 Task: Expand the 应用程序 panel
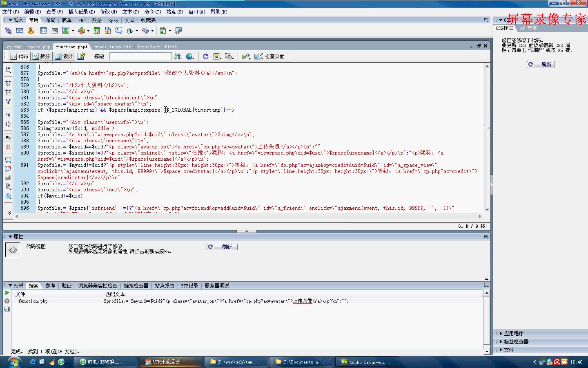click(513, 334)
